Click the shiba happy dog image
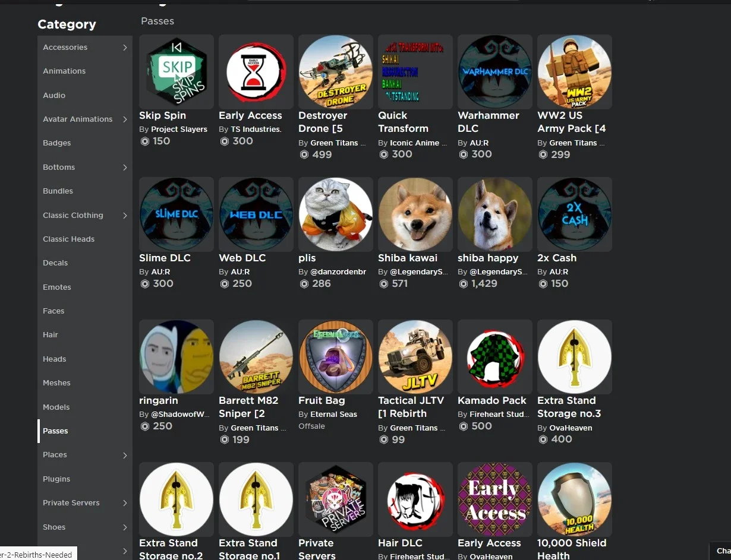The height and width of the screenshot is (560, 731). click(x=495, y=214)
